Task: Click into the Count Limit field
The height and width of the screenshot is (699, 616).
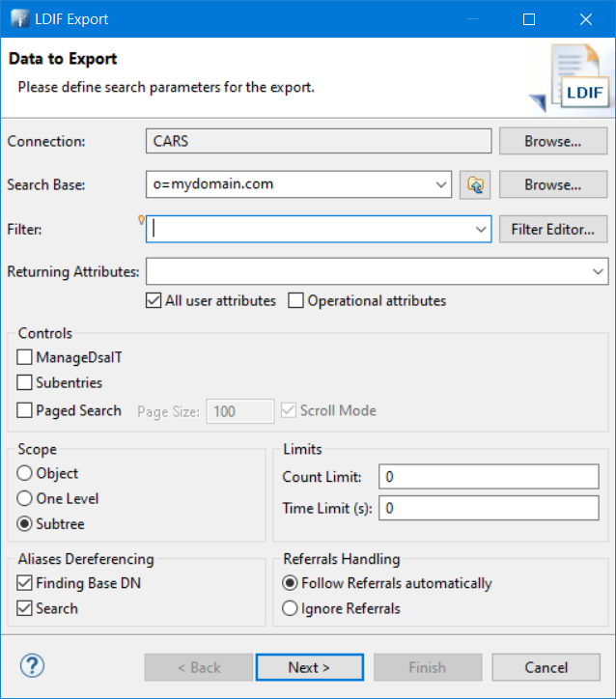Action: click(489, 477)
